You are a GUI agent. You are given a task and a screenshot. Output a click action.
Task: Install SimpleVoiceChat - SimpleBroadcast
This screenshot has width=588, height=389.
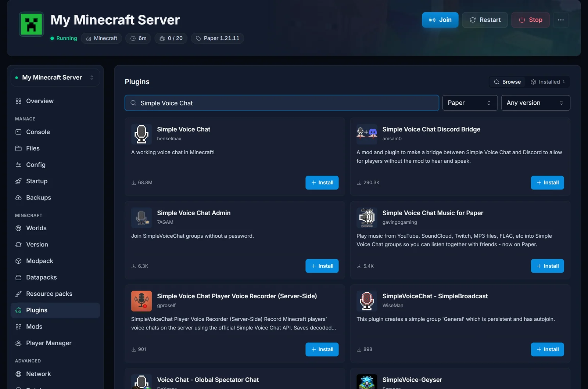pyautogui.click(x=547, y=349)
